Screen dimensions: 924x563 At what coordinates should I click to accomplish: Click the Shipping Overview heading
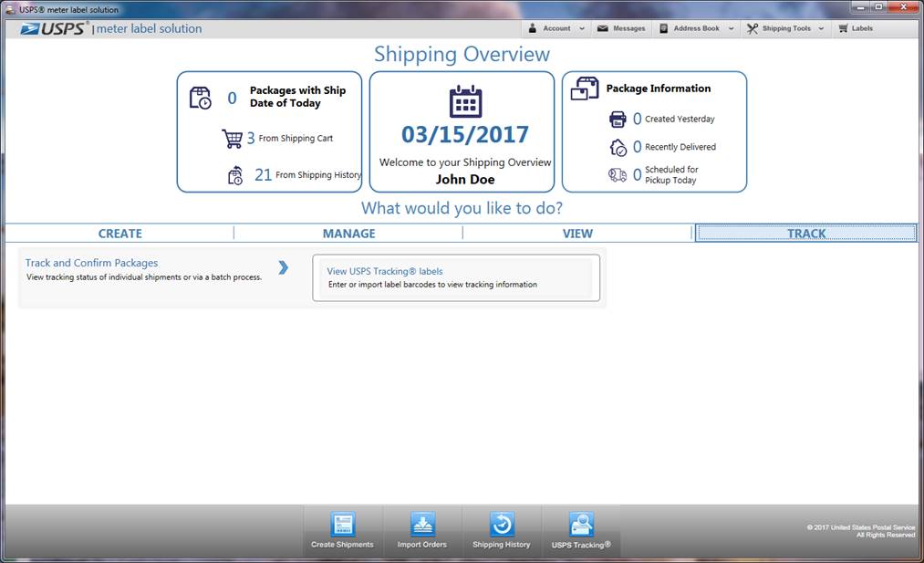[462, 54]
